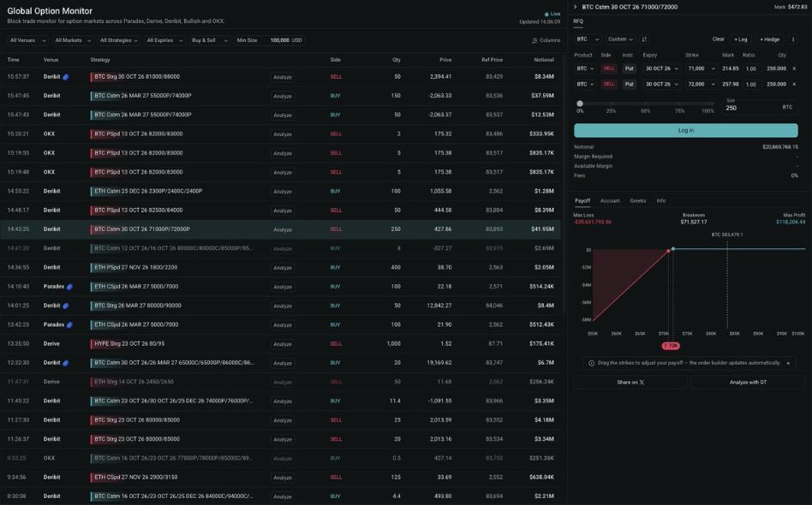Screen dimensions: 812x505
Task: Click the block icon beside Deribit at 14:01:25
Action: tap(66, 306)
